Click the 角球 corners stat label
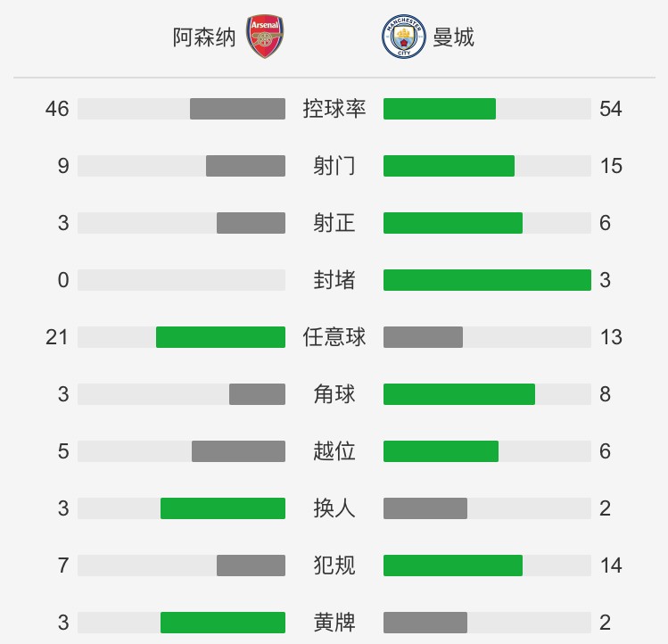This screenshot has width=668, height=644. [334, 394]
